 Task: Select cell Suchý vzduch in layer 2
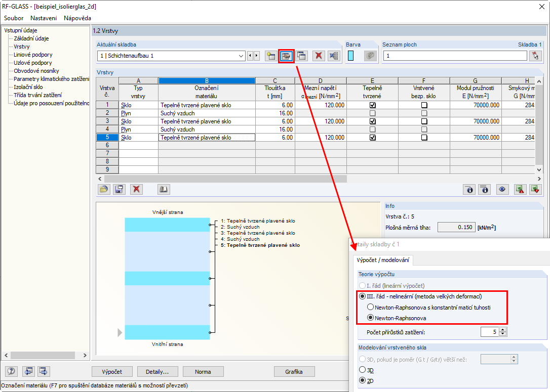click(207, 113)
